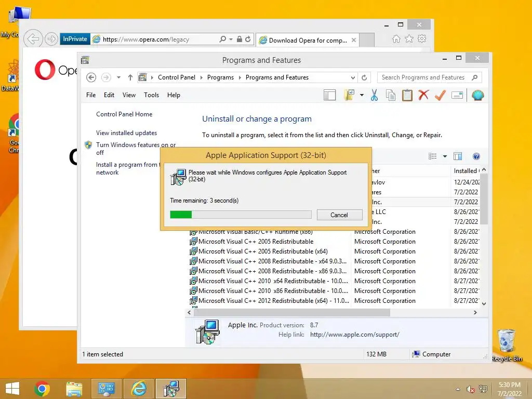Click the layout pane toolbar icon

pos(329,96)
